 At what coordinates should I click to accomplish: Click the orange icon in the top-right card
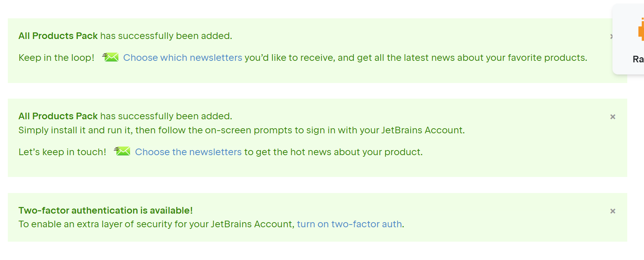[641, 29]
